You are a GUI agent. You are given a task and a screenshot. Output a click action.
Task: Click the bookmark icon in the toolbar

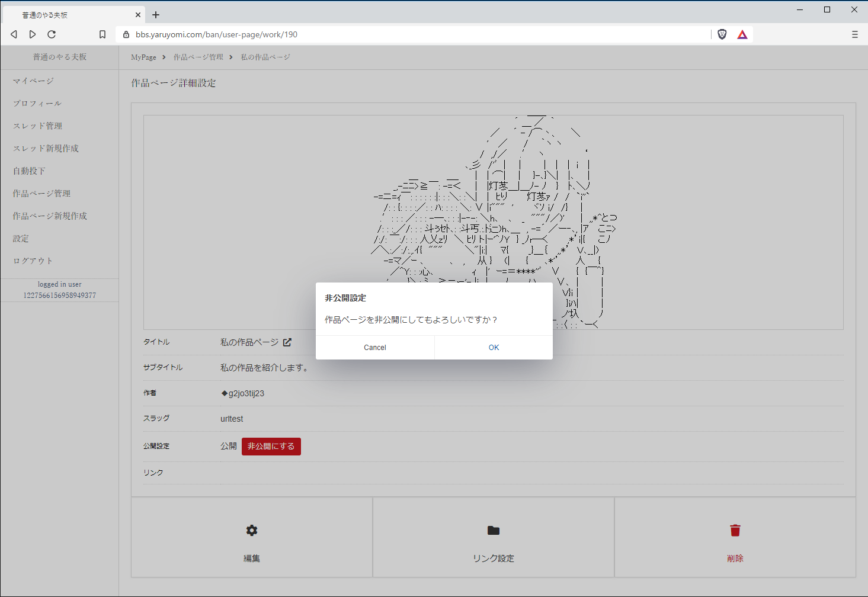[x=102, y=34]
